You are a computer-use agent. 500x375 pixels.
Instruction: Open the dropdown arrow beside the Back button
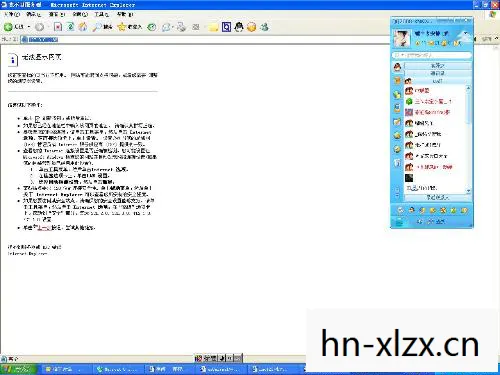coord(29,27)
